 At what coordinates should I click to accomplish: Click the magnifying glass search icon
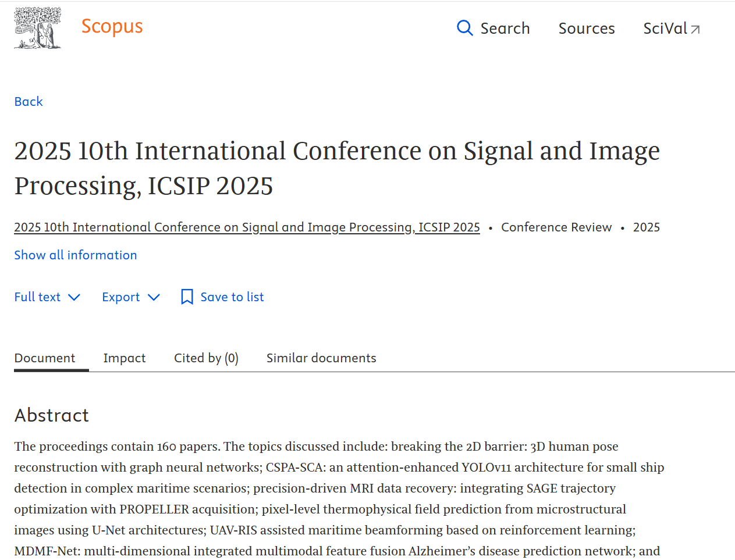464,28
